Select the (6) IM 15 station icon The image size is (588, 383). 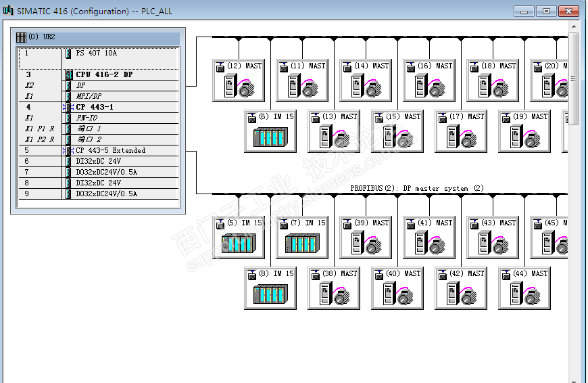point(270,131)
